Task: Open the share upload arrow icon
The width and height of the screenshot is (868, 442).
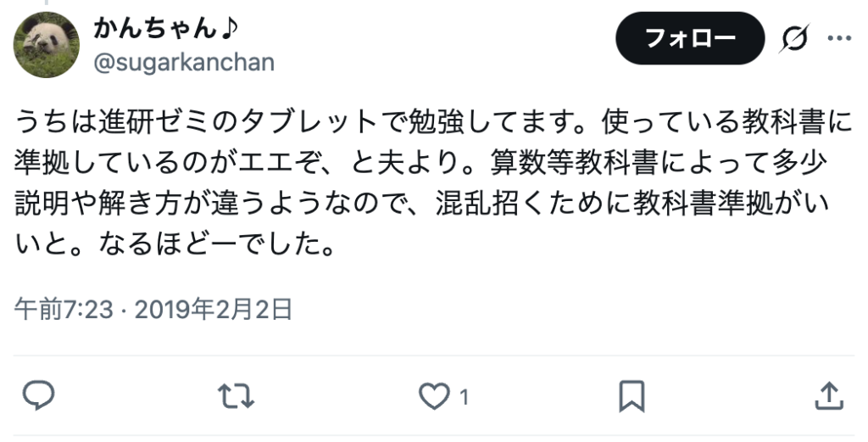Action: point(829,395)
